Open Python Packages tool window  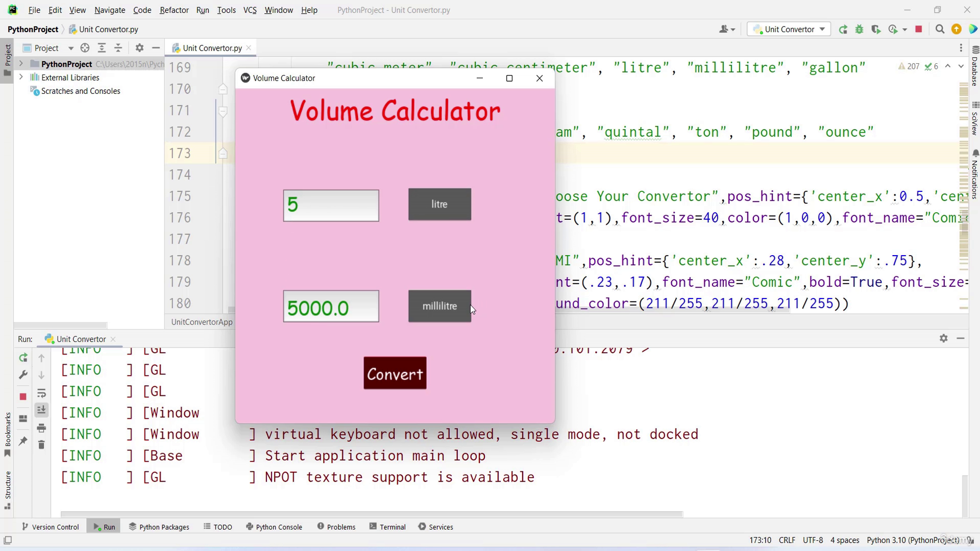159,527
